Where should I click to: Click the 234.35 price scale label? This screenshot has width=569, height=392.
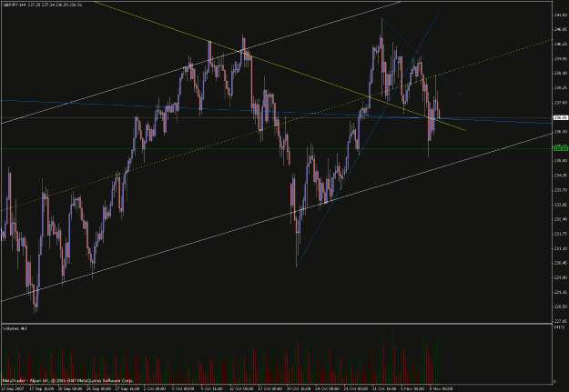(x=561, y=176)
